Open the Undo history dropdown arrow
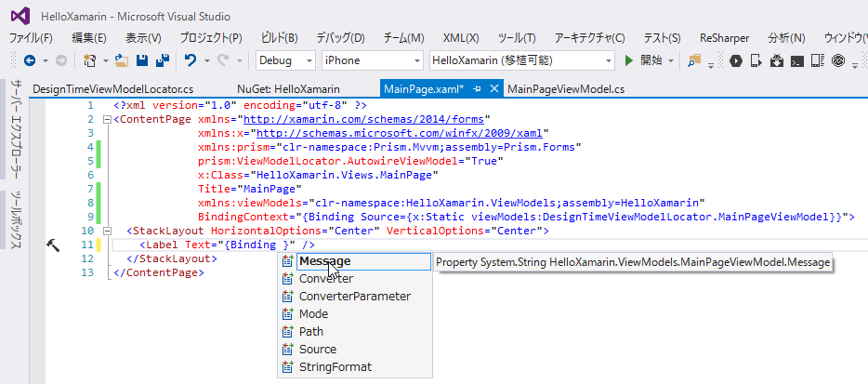The width and height of the screenshot is (868, 384). [x=206, y=60]
